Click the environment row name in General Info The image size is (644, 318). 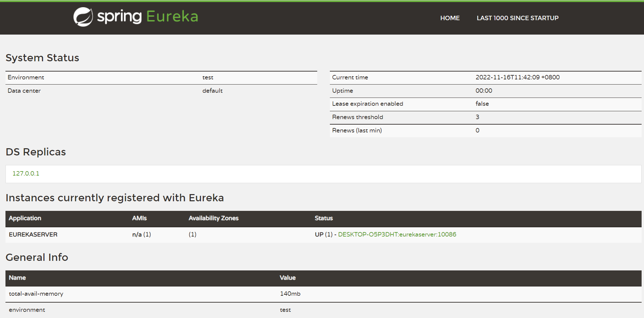[x=27, y=310]
